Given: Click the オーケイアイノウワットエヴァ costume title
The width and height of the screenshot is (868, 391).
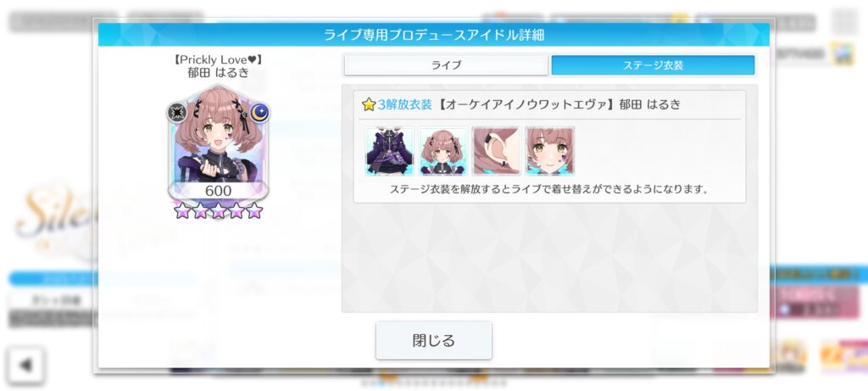Looking at the screenshot, I should pyautogui.click(x=526, y=104).
